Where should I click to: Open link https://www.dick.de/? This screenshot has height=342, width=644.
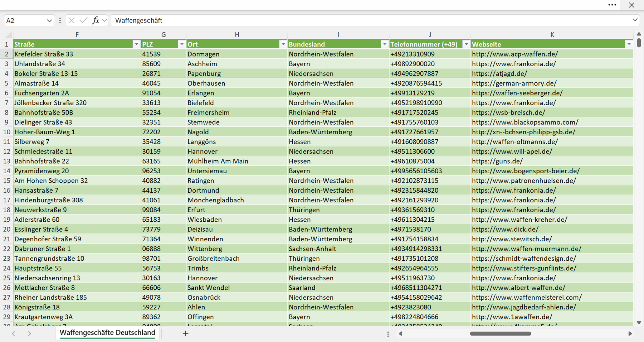(505, 229)
